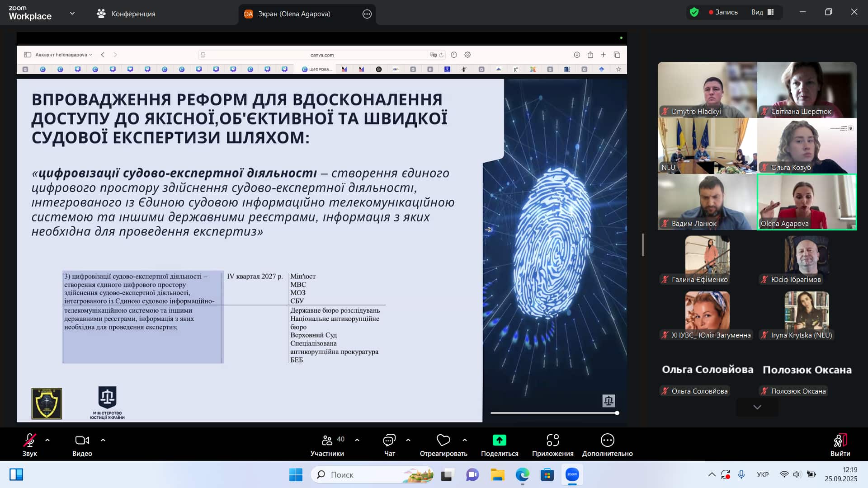Unmute the microphone Sound button
The width and height of the screenshot is (868, 488).
[29, 440]
